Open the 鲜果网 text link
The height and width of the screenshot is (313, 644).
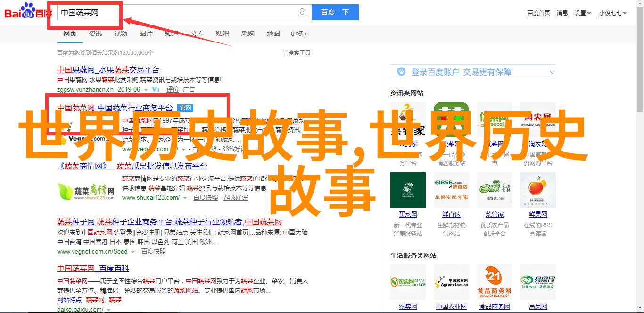click(x=538, y=215)
